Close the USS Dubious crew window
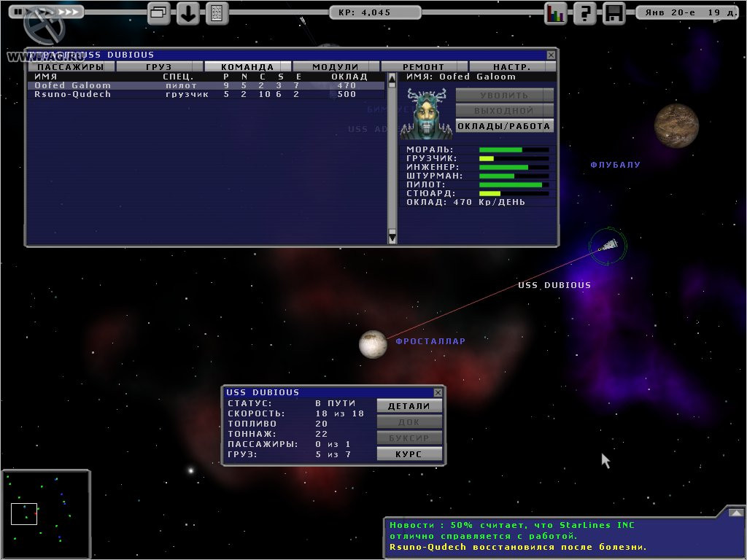Screen dimensions: 747x560 [551, 55]
